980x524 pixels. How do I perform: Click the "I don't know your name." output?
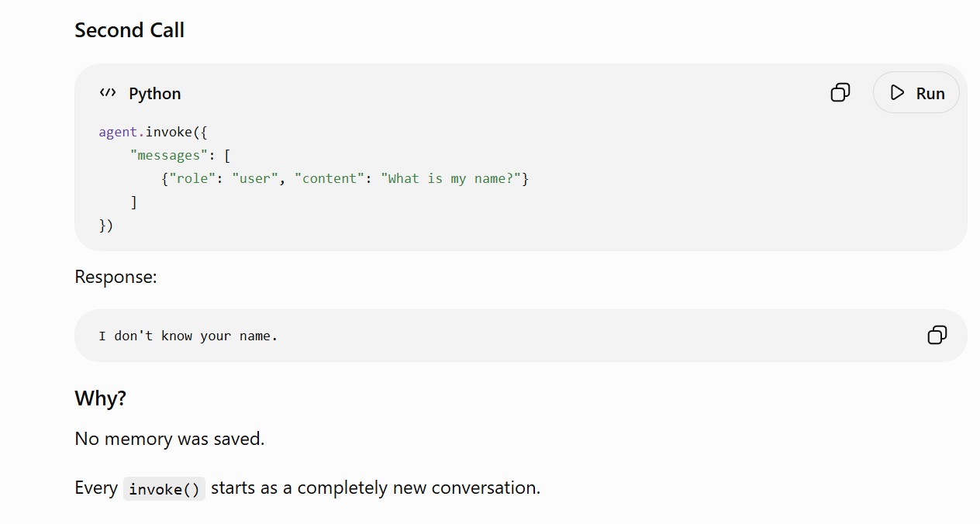click(188, 336)
